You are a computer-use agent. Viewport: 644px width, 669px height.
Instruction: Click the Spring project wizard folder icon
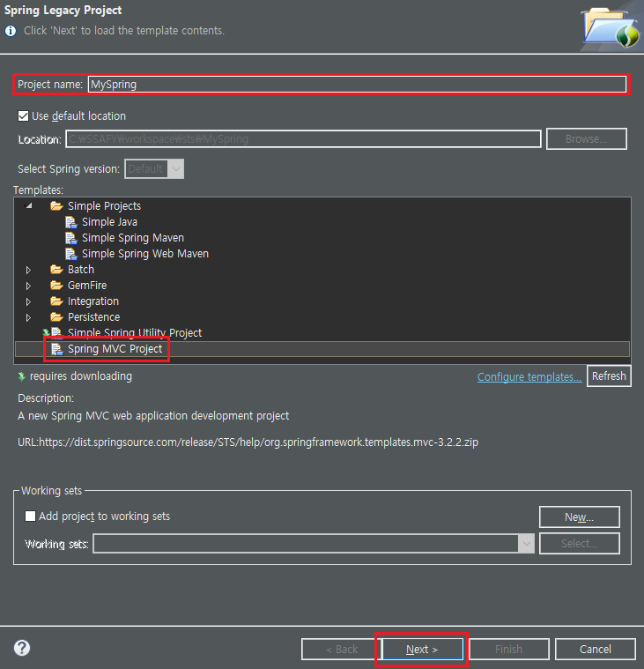(611, 26)
